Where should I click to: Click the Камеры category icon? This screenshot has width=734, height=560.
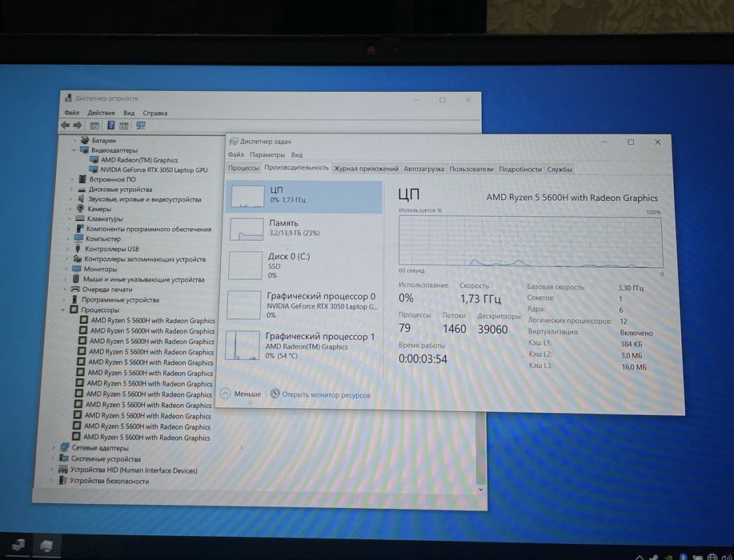point(81,209)
